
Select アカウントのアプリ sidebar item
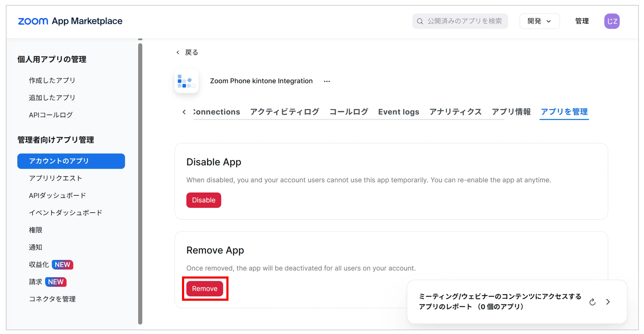pyautogui.click(x=71, y=161)
